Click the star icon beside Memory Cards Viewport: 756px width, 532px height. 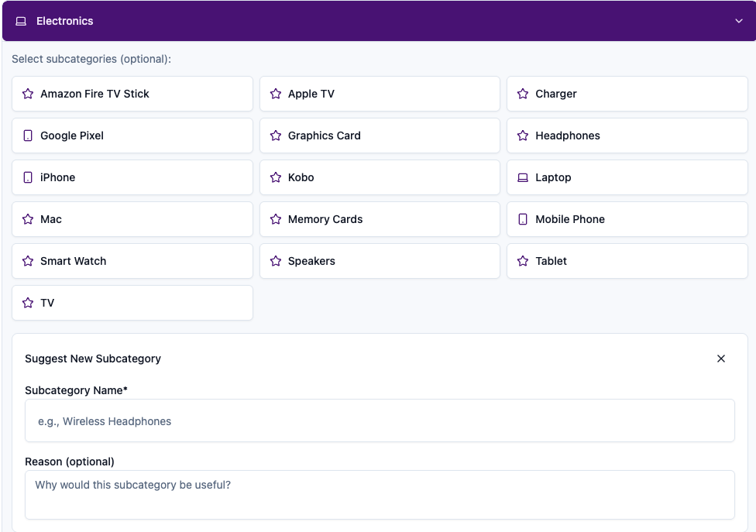click(276, 220)
